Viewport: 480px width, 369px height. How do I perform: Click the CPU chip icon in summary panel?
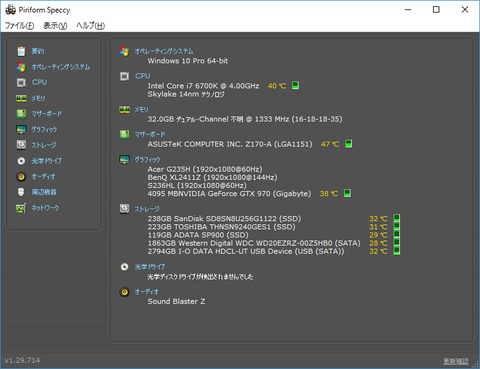point(124,76)
